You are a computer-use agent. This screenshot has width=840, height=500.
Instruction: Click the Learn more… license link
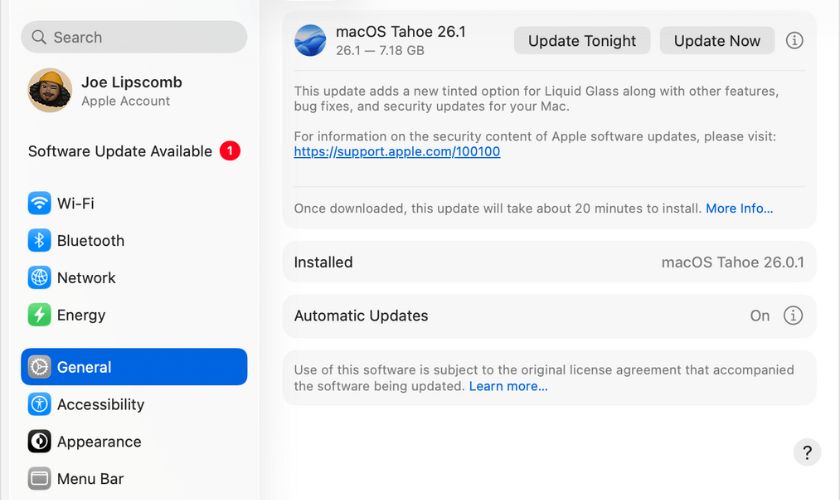[x=508, y=386]
